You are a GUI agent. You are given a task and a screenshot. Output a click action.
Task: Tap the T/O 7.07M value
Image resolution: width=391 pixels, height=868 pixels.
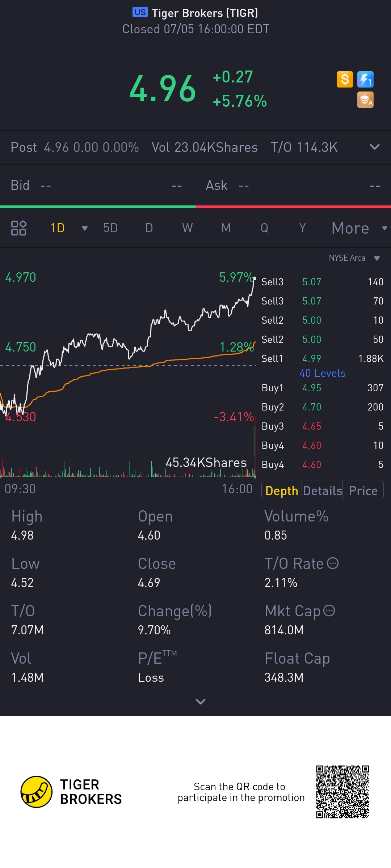(28, 630)
